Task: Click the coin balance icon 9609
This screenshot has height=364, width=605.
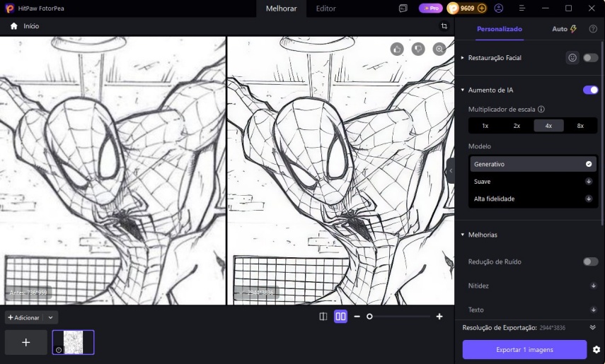Action: [453, 8]
